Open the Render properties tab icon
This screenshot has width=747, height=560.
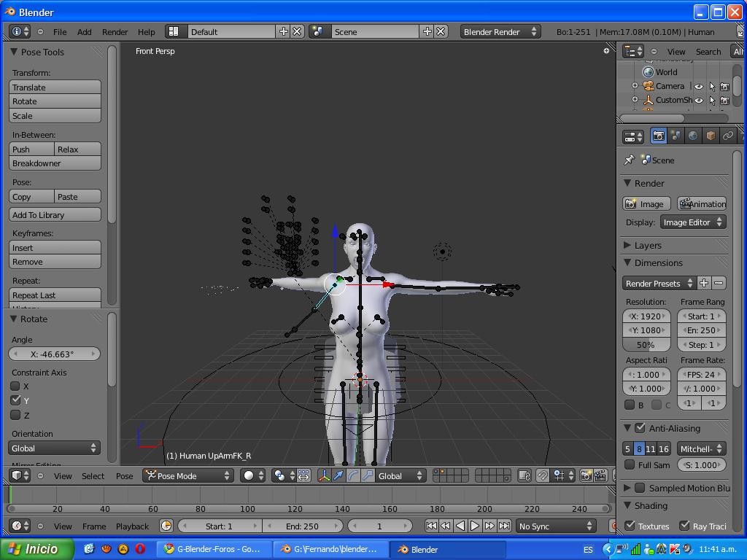tap(659, 136)
